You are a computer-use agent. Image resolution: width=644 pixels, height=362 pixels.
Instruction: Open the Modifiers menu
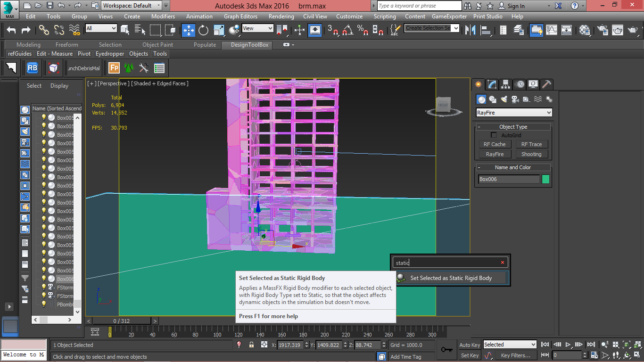tap(163, 16)
